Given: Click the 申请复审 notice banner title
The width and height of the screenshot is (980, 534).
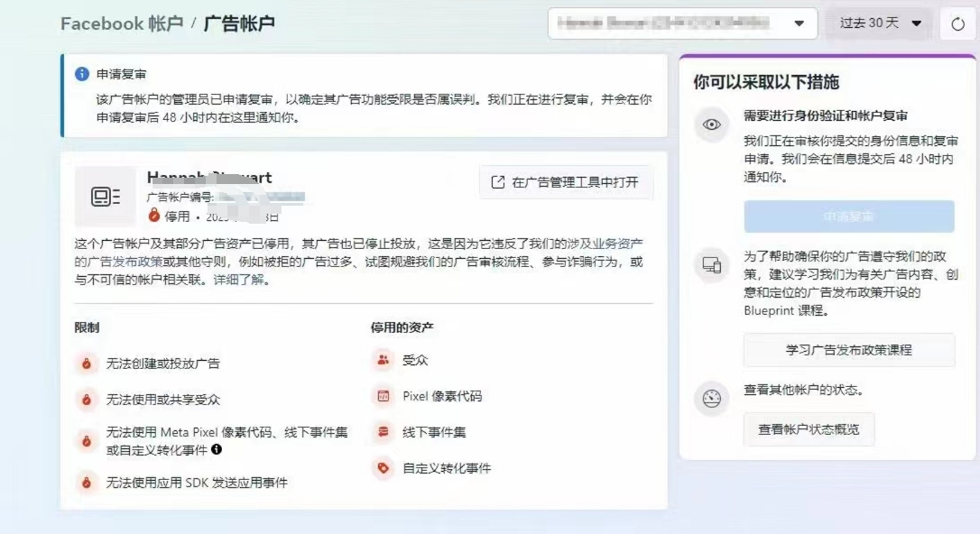Looking at the screenshot, I should tap(121, 74).
